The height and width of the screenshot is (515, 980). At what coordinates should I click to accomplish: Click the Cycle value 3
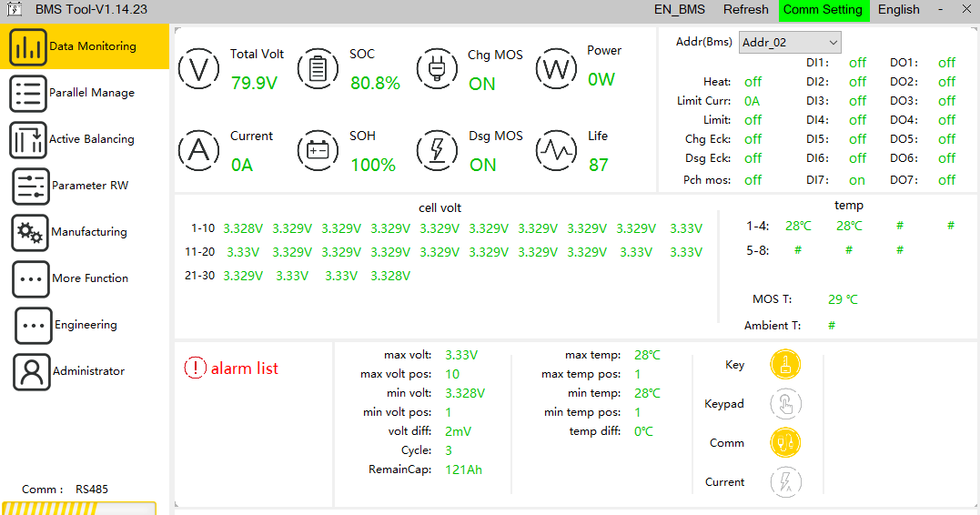point(448,450)
